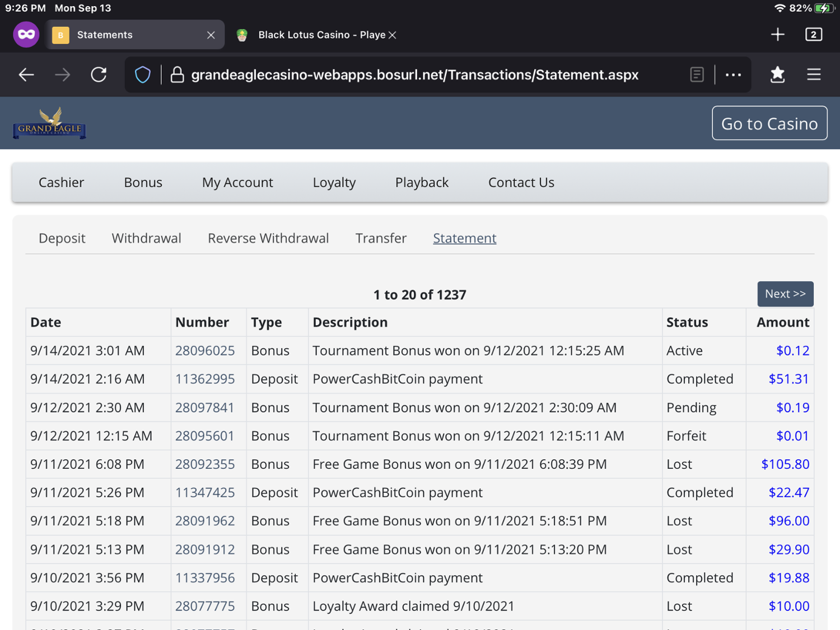840x630 pixels.
Task: Open the My Account menu
Action: coord(237,183)
